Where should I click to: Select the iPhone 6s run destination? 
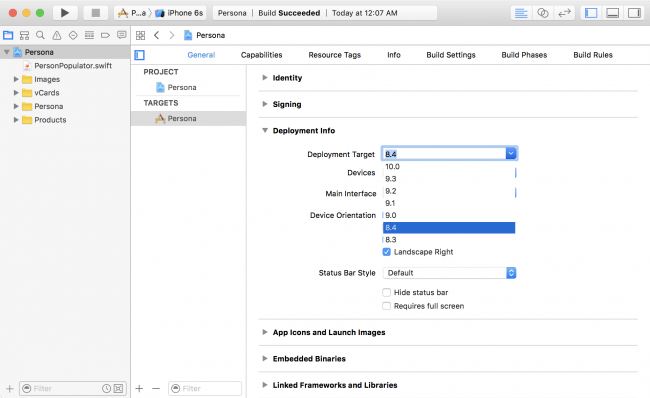pyautogui.click(x=179, y=13)
